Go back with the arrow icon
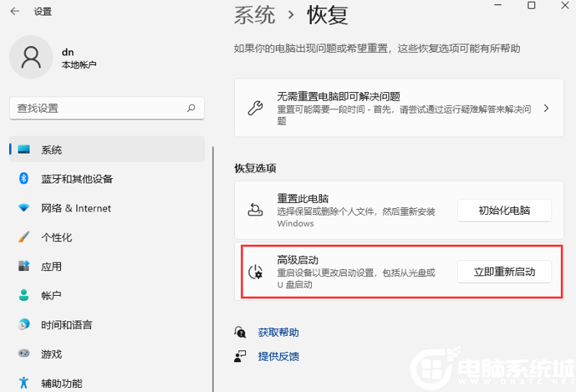 coord(15,12)
